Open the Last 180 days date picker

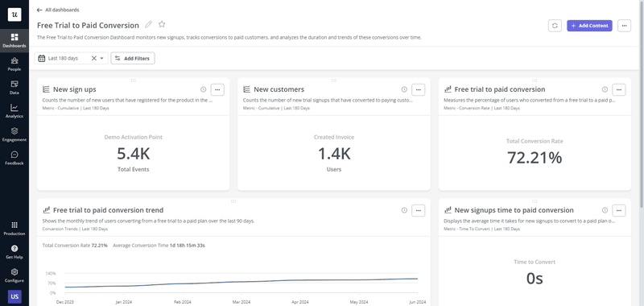tap(71, 58)
